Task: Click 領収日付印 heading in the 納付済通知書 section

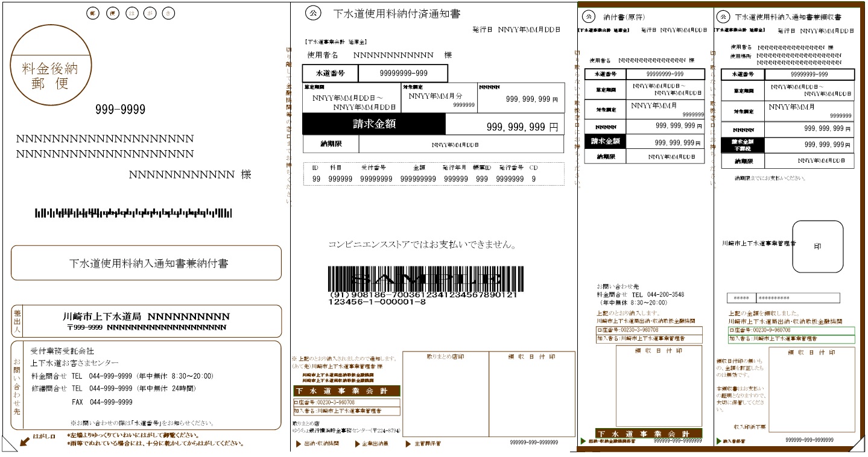Action: tap(530, 356)
